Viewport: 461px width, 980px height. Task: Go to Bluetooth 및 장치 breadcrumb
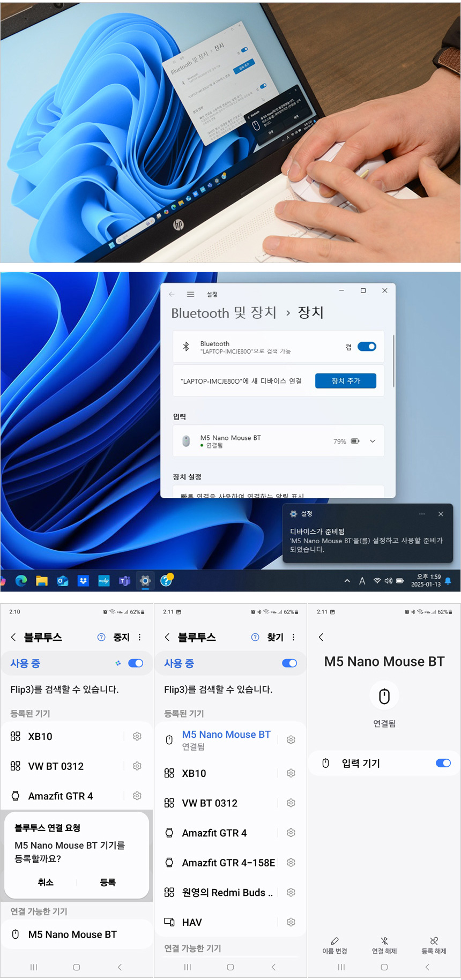coord(224,313)
